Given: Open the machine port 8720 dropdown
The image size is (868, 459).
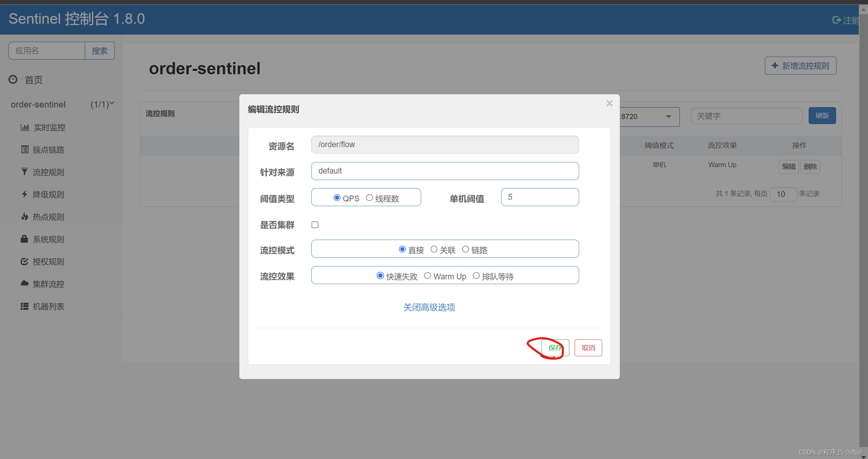Looking at the screenshot, I should [x=668, y=117].
